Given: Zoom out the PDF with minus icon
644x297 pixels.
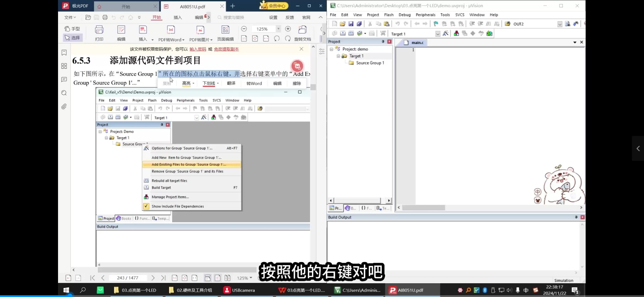Looking at the screenshot, I should (244, 29).
